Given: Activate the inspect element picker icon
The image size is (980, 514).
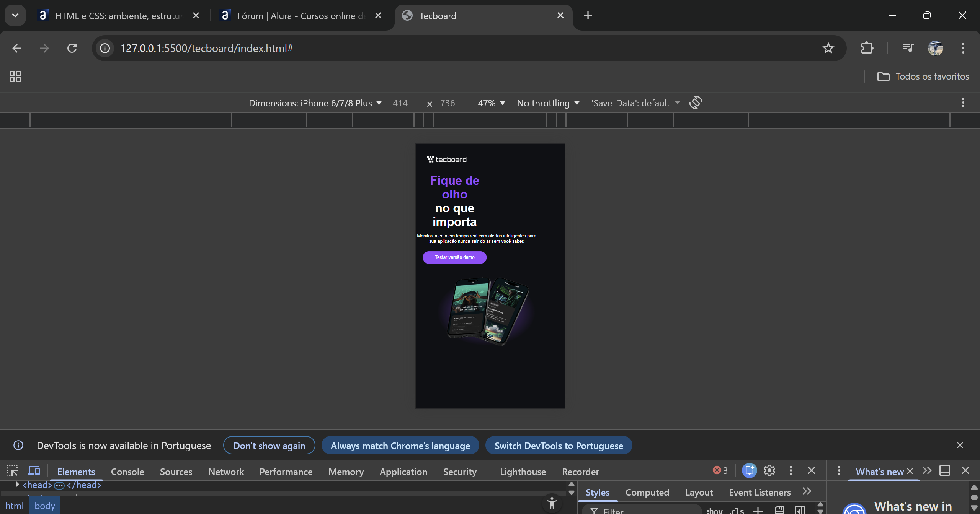Looking at the screenshot, I should point(12,471).
